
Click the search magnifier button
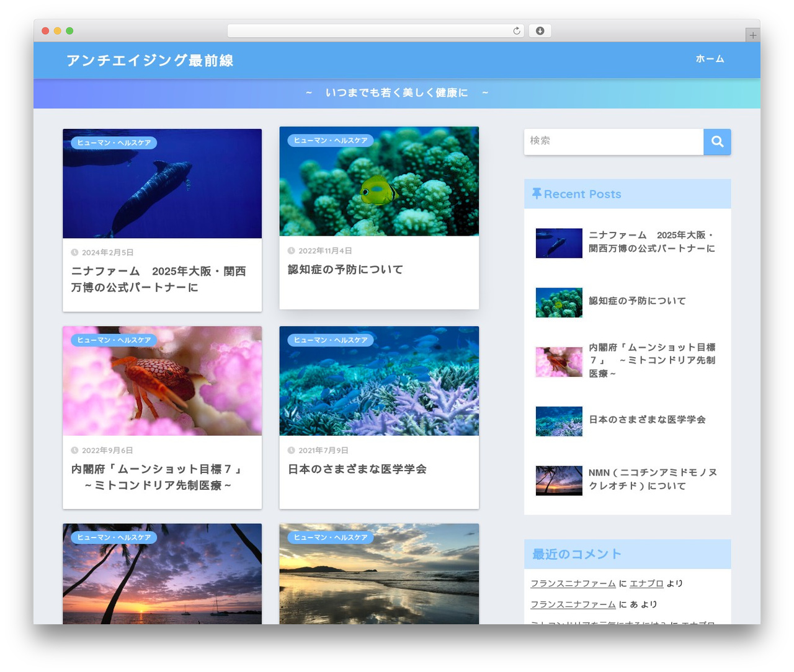point(717,142)
